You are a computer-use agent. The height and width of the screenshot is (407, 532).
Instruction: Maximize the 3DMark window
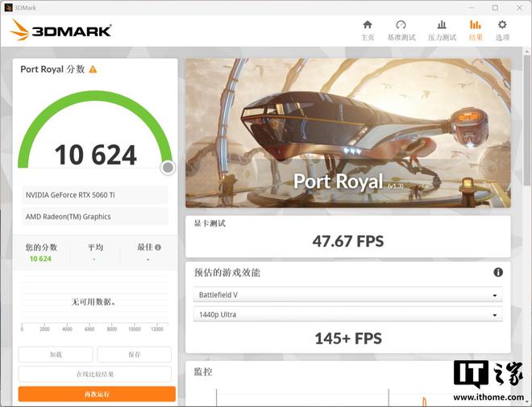(496, 7)
